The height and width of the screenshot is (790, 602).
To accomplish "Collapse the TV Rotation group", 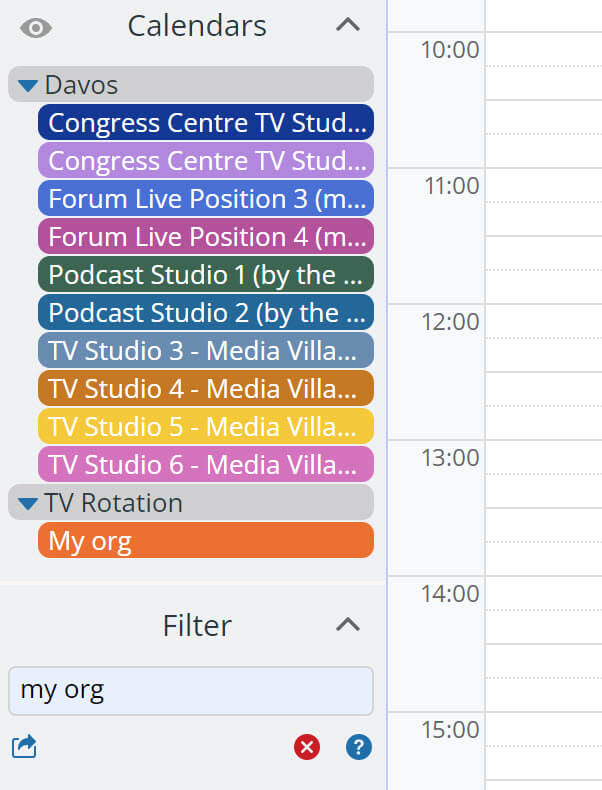I will coord(28,503).
